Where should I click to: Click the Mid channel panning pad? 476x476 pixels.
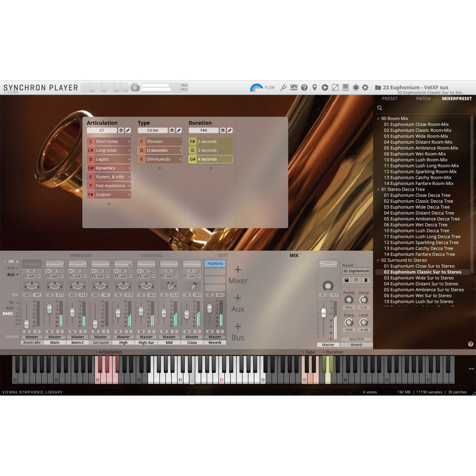(x=169, y=286)
